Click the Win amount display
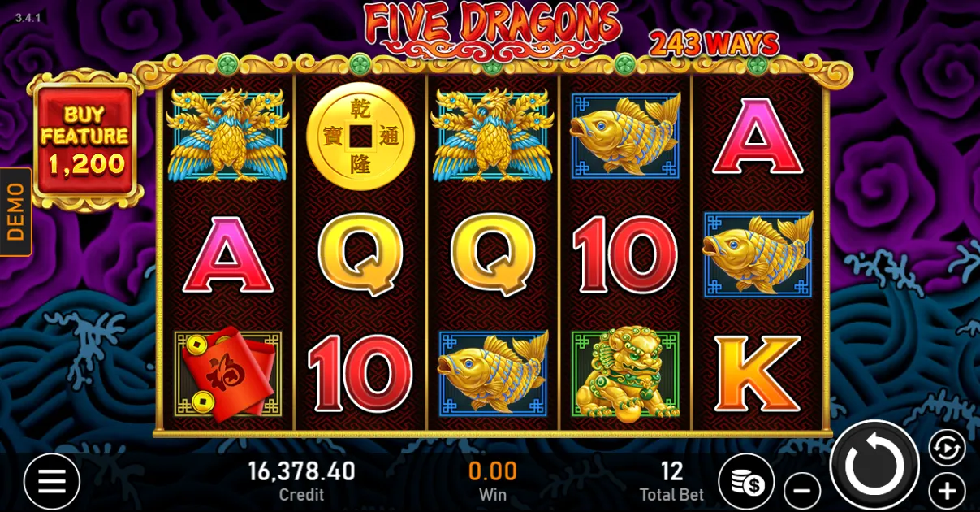The width and height of the screenshot is (980, 512). click(x=493, y=480)
